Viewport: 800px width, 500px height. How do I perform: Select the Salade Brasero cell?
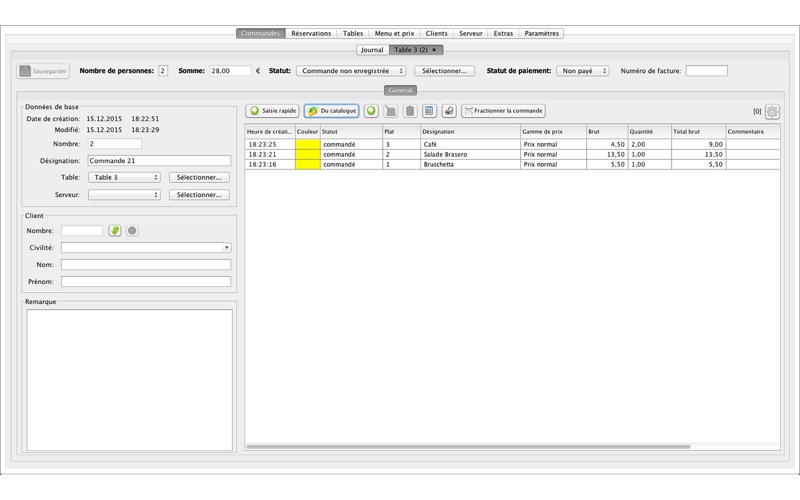[470, 155]
